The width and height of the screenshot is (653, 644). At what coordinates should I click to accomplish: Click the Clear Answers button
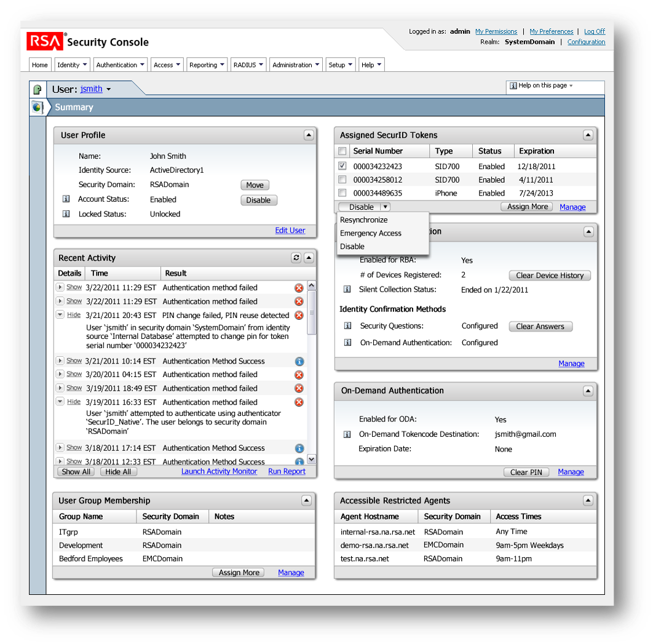pyautogui.click(x=540, y=327)
